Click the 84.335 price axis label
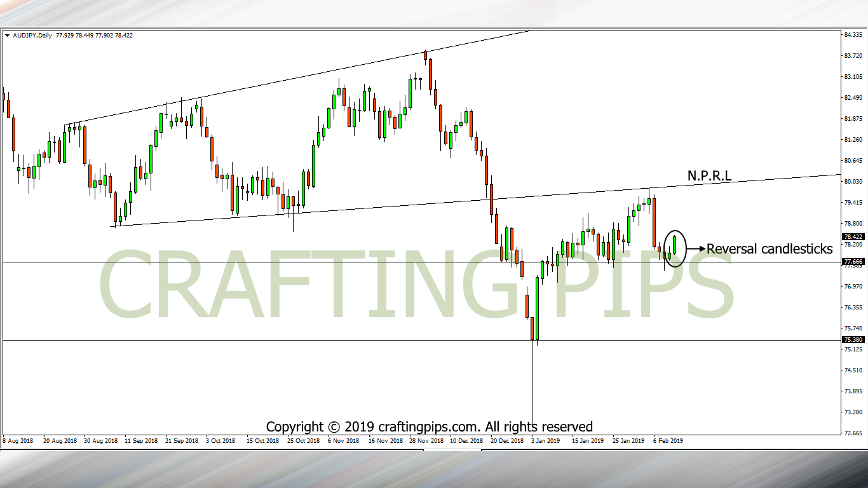The height and width of the screenshot is (488, 868). pos(853,35)
